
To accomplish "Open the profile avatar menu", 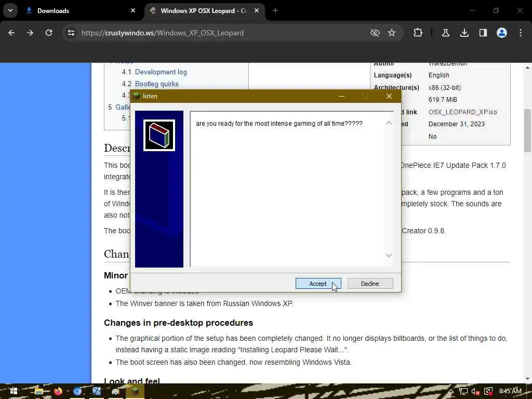I will pos(502,33).
